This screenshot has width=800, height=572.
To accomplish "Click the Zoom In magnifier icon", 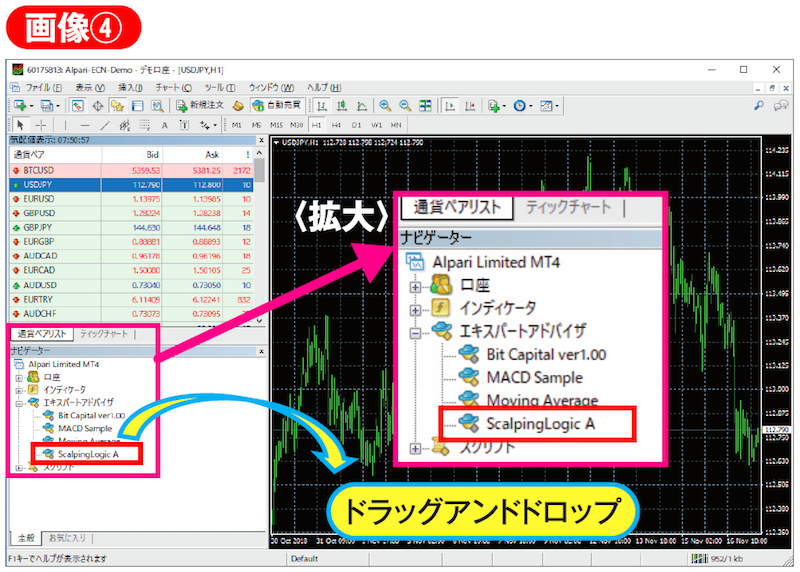I will (385, 106).
